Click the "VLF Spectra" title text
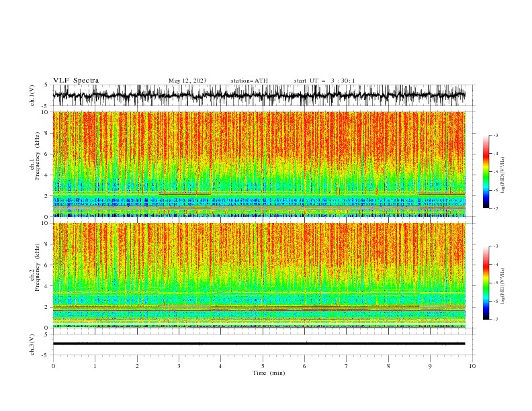 click(76, 81)
